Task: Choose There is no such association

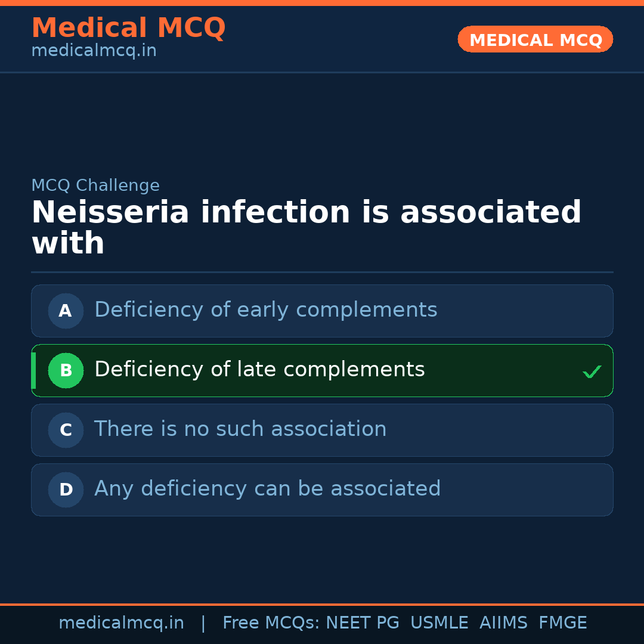Action: (240, 429)
